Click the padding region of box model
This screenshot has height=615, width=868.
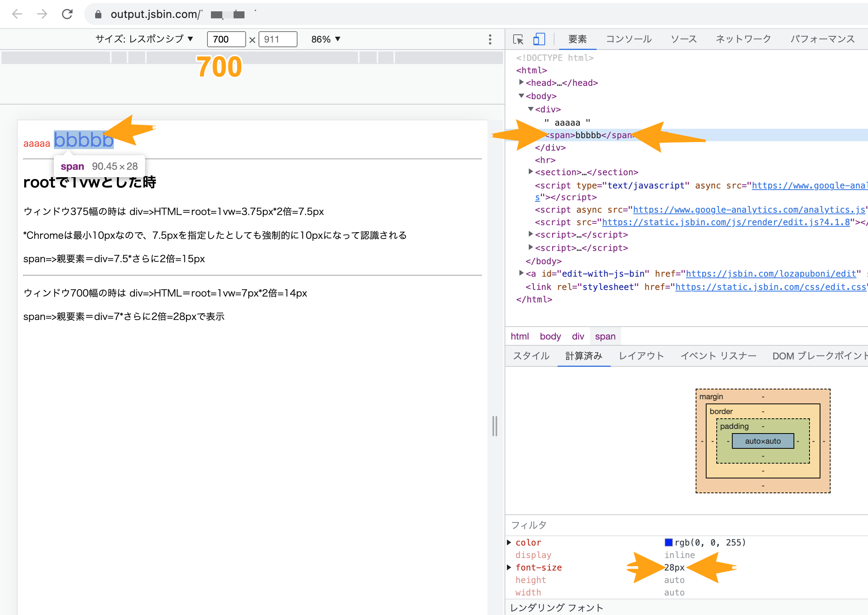click(x=735, y=426)
